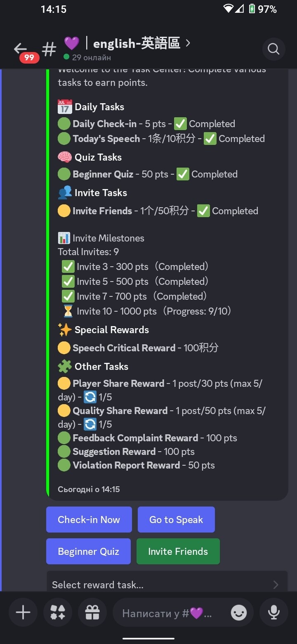Tap the Daily Check-in completed checkmark
The height and width of the screenshot is (644, 297).
pos(180,124)
